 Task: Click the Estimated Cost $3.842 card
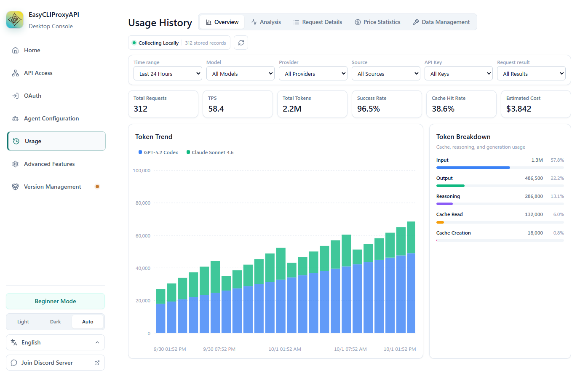pyautogui.click(x=536, y=104)
